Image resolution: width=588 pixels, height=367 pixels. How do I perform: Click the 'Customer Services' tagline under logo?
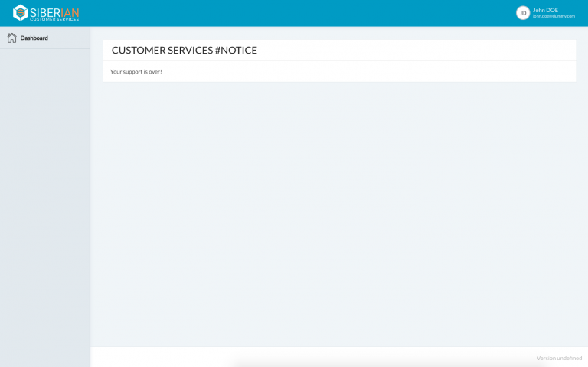coord(54,19)
